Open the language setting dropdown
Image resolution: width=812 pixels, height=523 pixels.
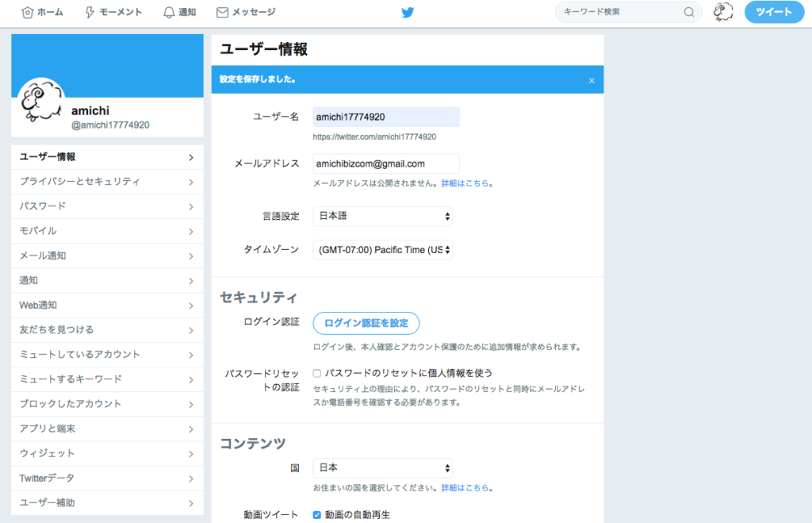[x=383, y=216]
